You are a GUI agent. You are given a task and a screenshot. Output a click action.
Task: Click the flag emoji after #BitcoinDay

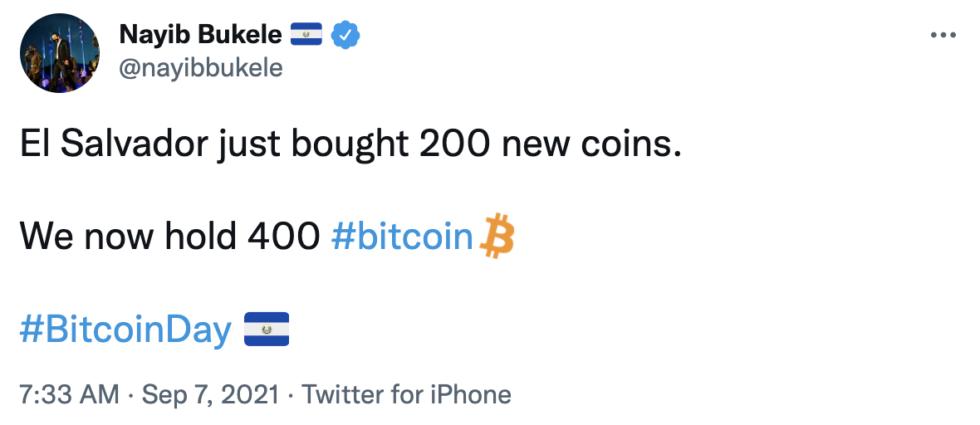coord(266,330)
